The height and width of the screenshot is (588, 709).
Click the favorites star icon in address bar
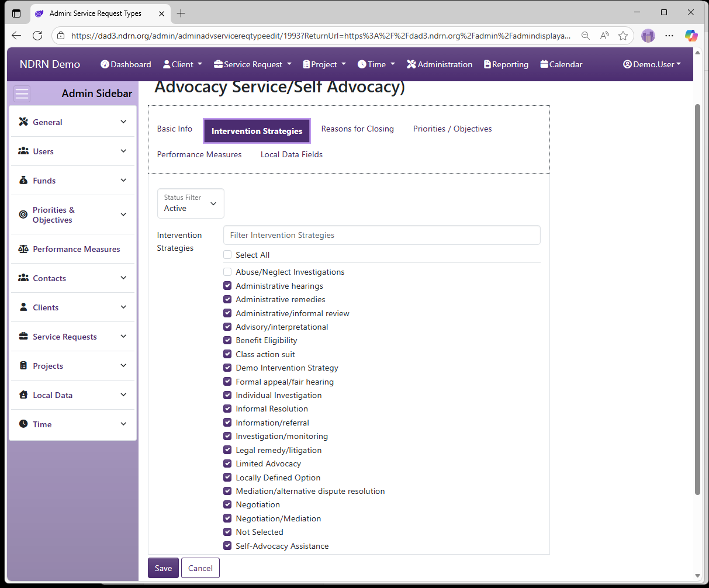click(x=623, y=36)
